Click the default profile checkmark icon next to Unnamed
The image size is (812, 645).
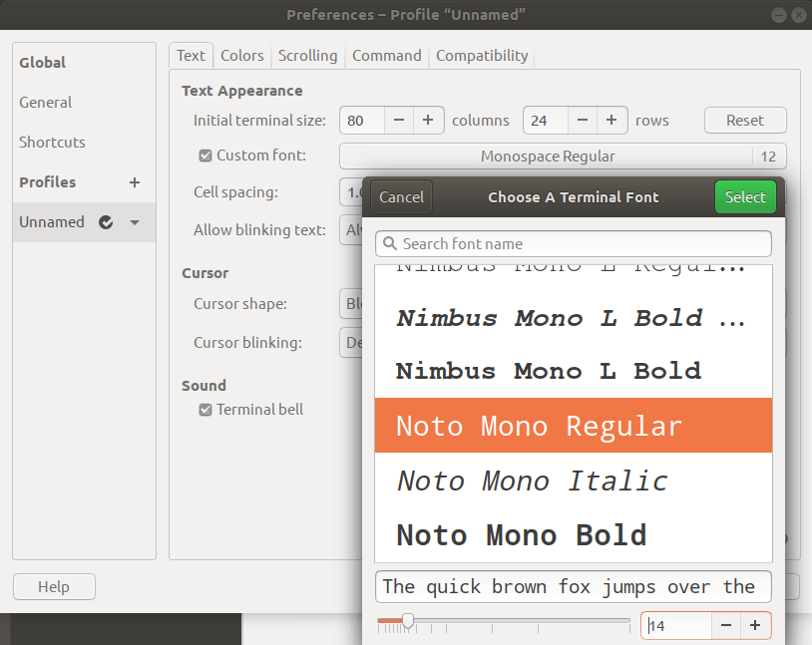point(106,222)
